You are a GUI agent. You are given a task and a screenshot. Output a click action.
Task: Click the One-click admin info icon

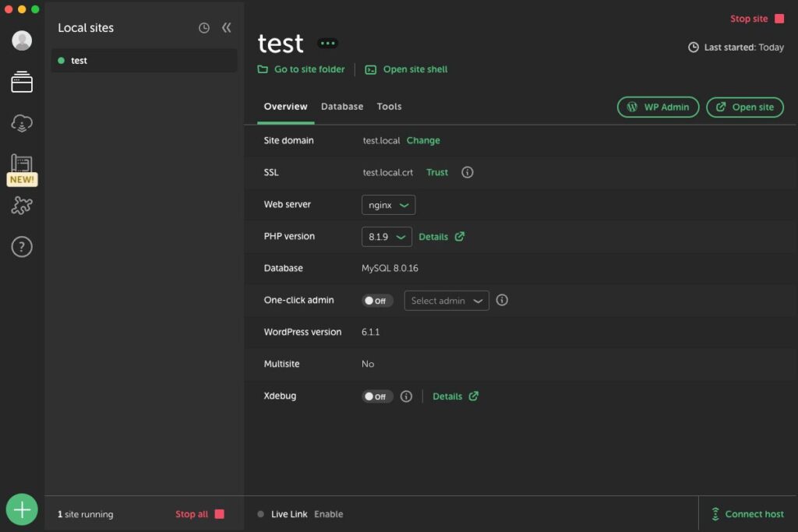coord(502,300)
